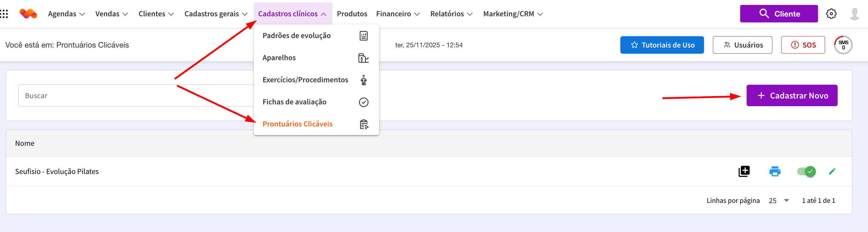Open the settings gear icon
The width and height of the screenshot is (868, 232).
point(831,14)
